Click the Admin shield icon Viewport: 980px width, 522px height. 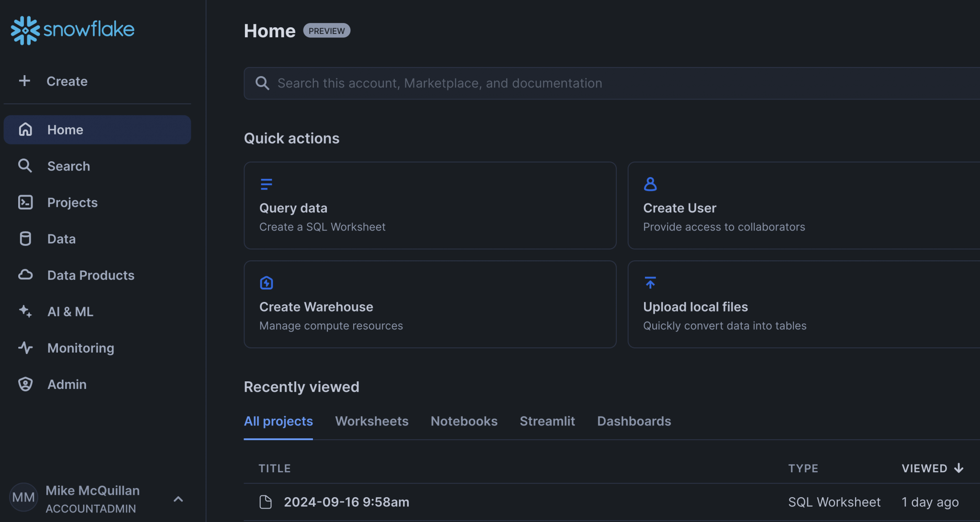point(25,384)
